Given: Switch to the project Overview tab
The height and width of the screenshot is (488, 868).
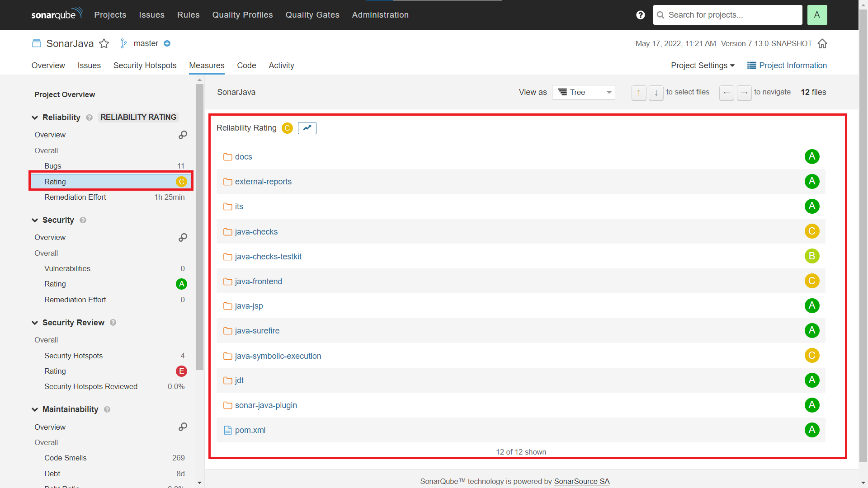Looking at the screenshot, I should pyautogui.click(x=48, y=66).
